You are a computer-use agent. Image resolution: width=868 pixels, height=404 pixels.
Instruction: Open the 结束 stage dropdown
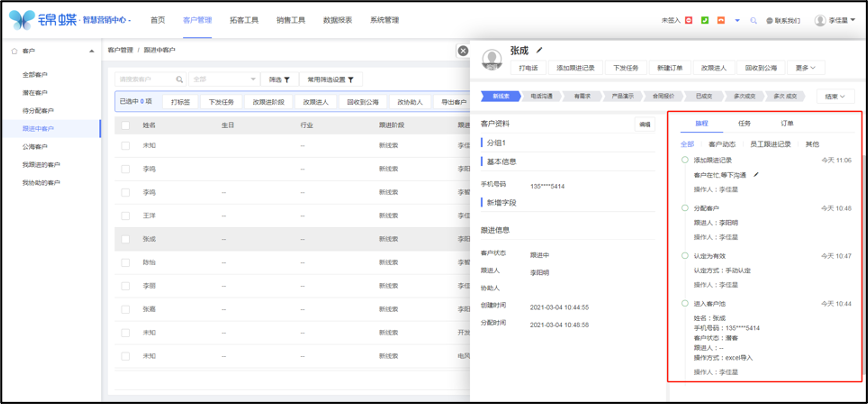point(835,96)
